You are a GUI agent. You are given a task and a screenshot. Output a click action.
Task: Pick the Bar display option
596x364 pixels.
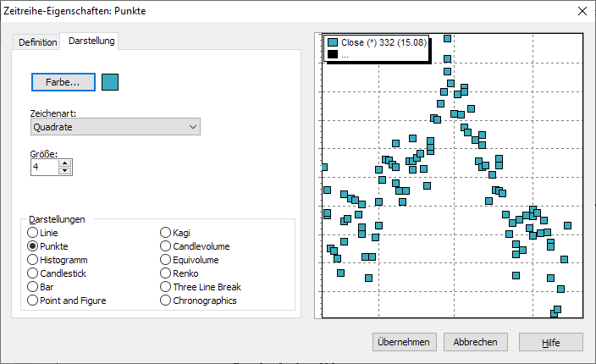(x=33, y=287)
